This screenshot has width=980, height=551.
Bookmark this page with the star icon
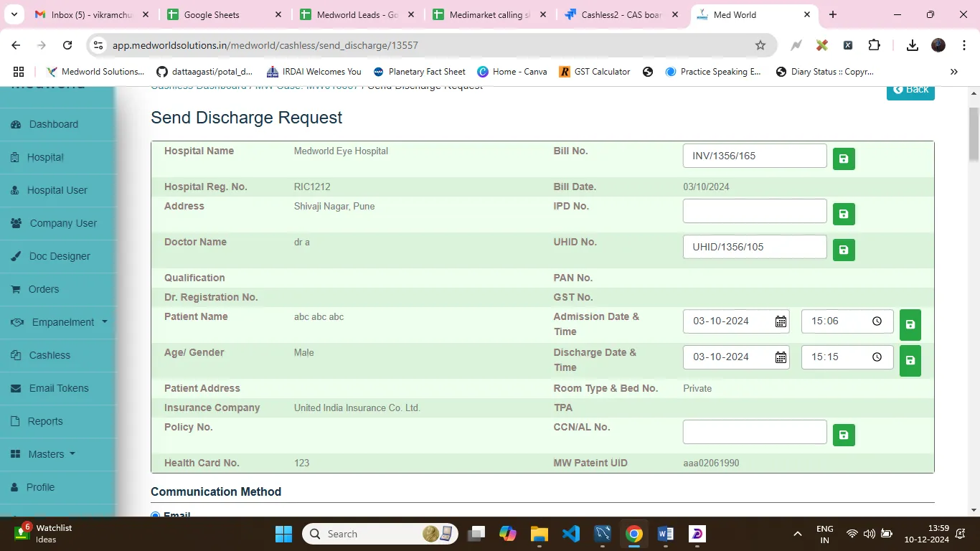[760, 45]
